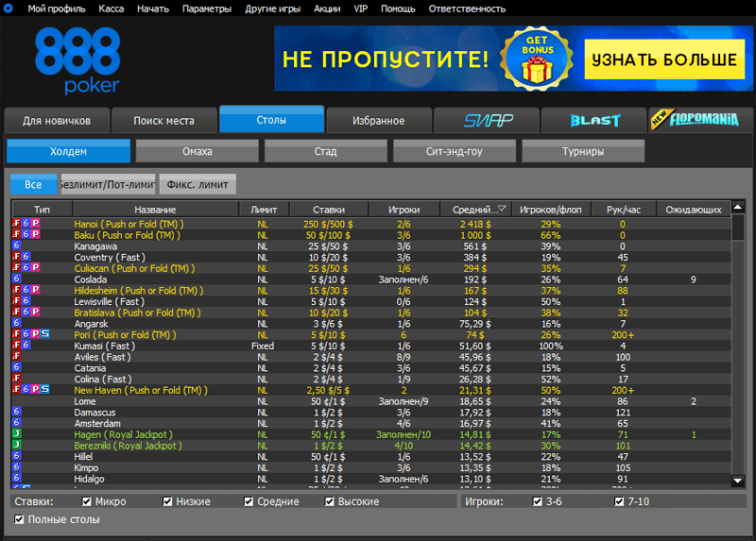756x541 pixels.
Task: Select the Сит-энд-гоу game type
Action: click(x=455, y=151)
